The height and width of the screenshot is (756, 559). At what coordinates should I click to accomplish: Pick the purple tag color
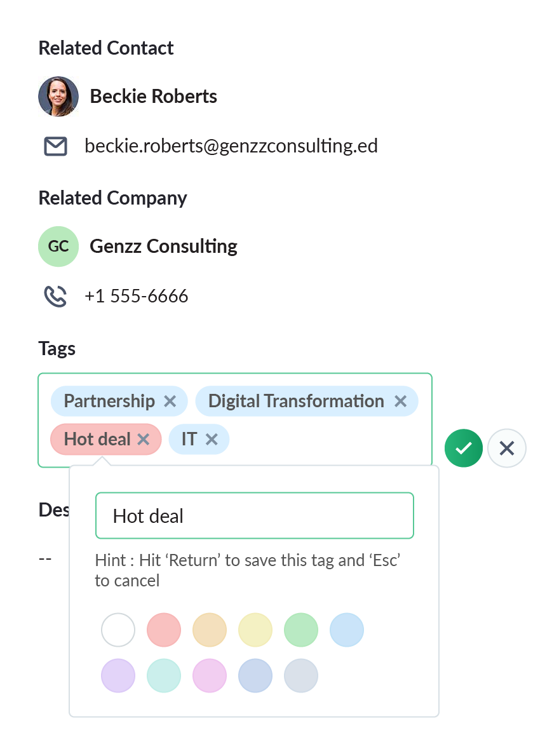[118, 675]
